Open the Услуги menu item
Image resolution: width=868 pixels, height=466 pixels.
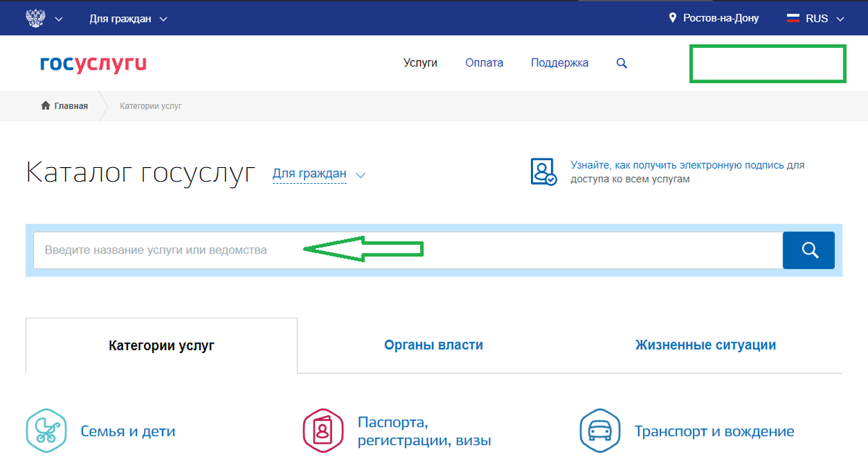(x=420, y=63)
